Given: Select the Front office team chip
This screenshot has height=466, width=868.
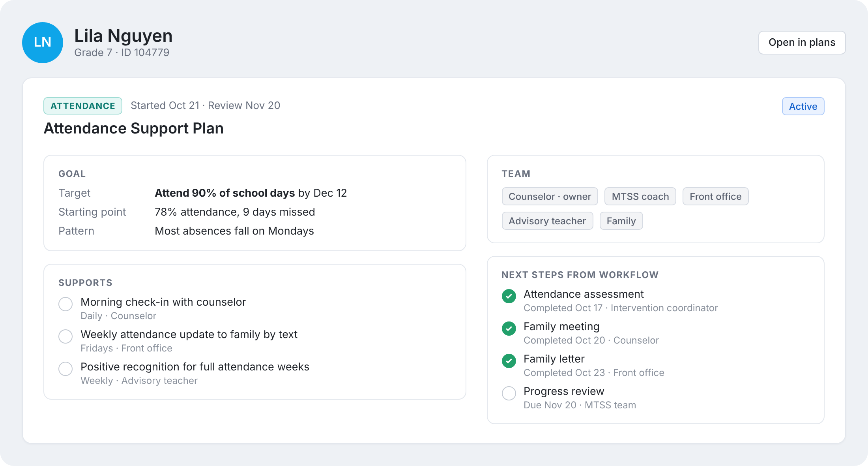Looking at the screenshot, I should (715, 196).
